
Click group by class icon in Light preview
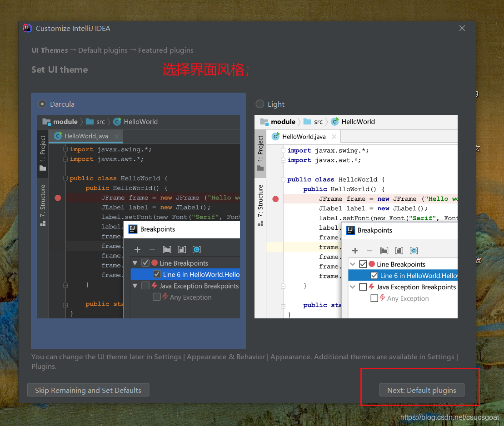pos(414,251)
